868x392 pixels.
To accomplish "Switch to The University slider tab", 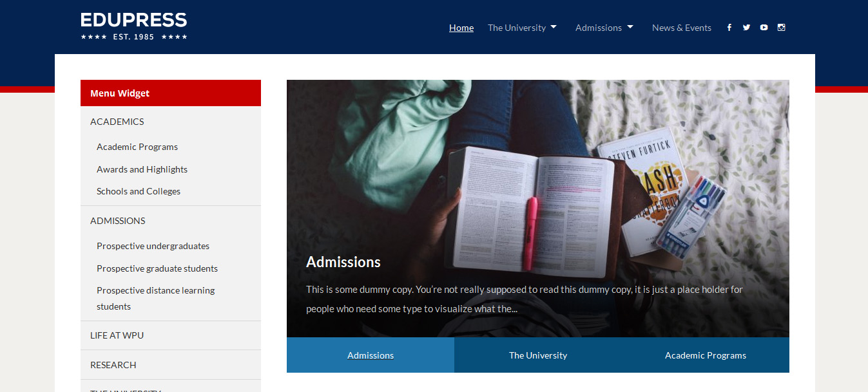I will pyautogui.click(x=538, y=355).
